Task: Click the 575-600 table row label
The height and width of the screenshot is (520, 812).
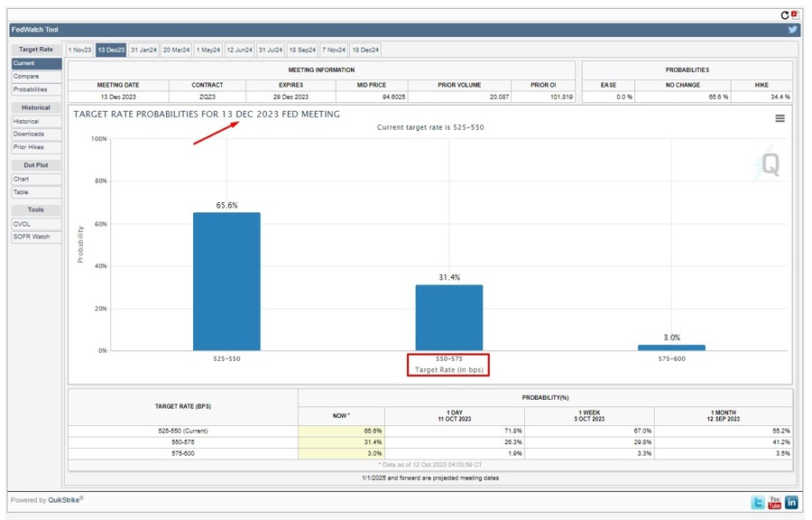Action: [x=183, y=454]
